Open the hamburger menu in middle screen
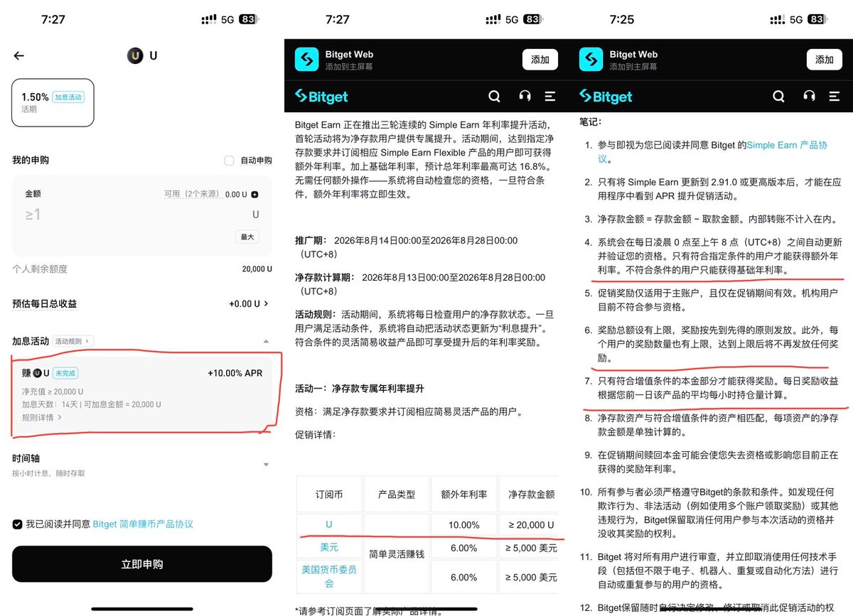The height and width of the screenshot is (616, 853). coord(549,97)
